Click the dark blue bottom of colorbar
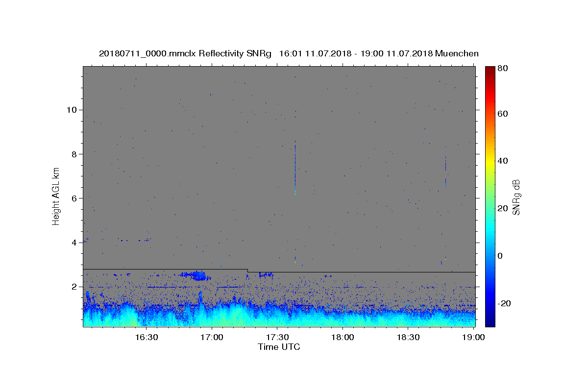Screen dimensions: 588x392 click(x=490, y=321)
